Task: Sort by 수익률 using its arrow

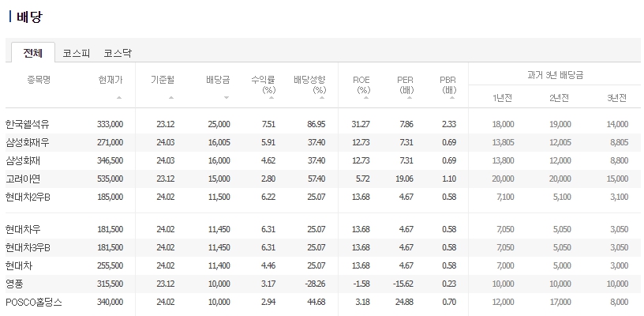Action: coord(271,98)
